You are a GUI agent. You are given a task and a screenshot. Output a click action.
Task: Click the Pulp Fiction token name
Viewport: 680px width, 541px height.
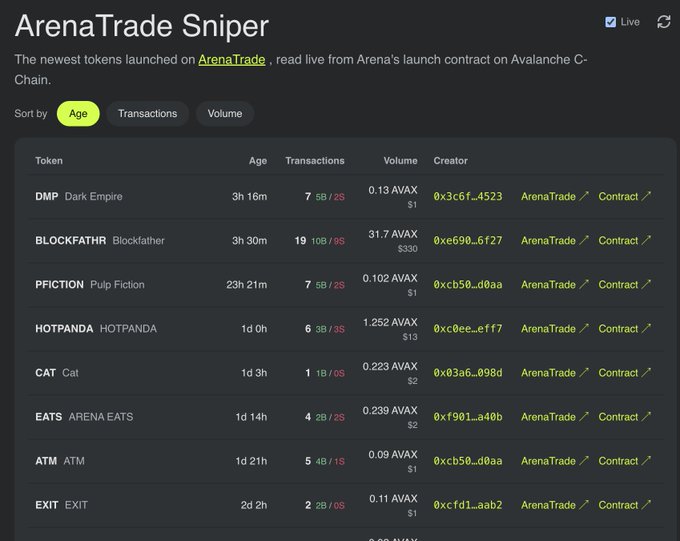tap(118, 285)
